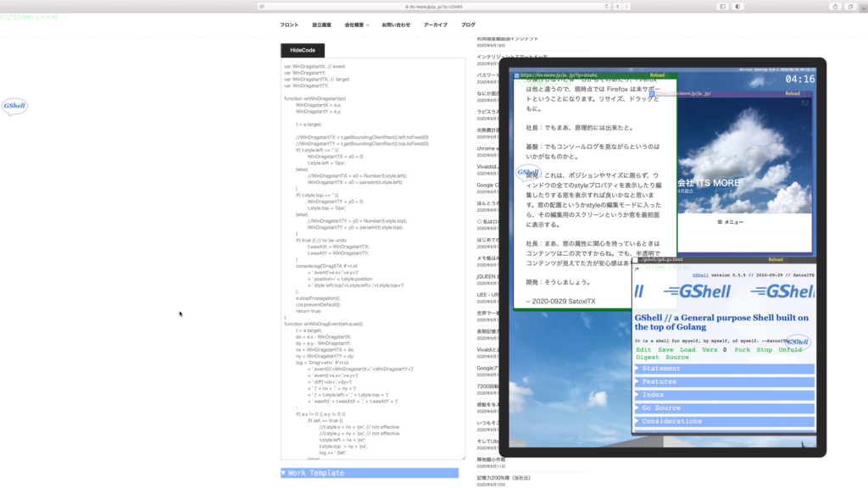Click the shield privacy icon in toolbar
This screenshot has height=488, width=868.
coord(738,6)
